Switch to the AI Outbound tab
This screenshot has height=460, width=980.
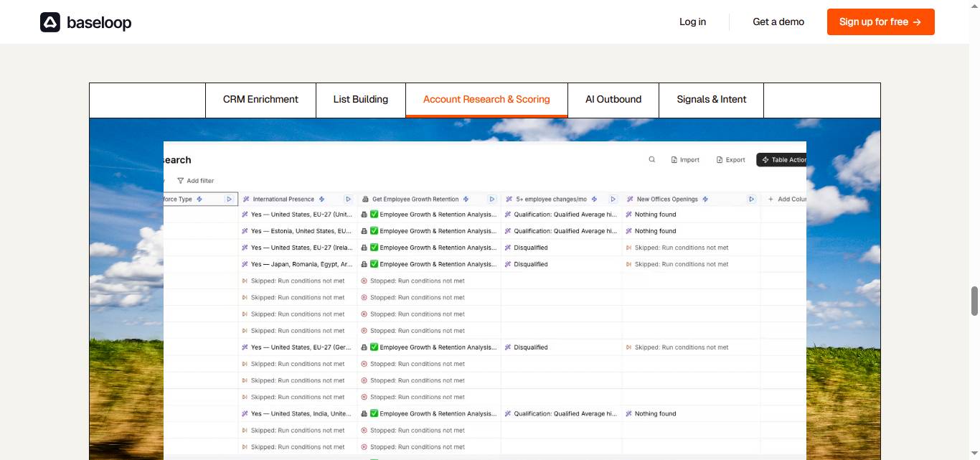tap(613, 100)
